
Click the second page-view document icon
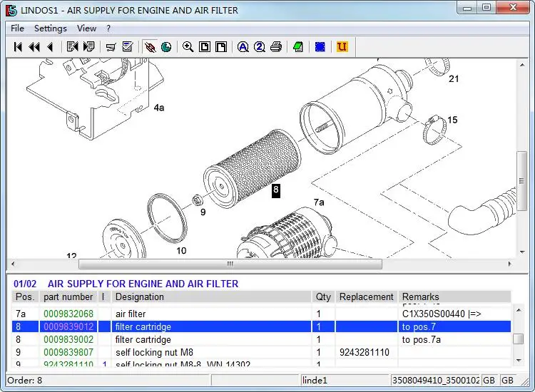click(x=221, y=47)
